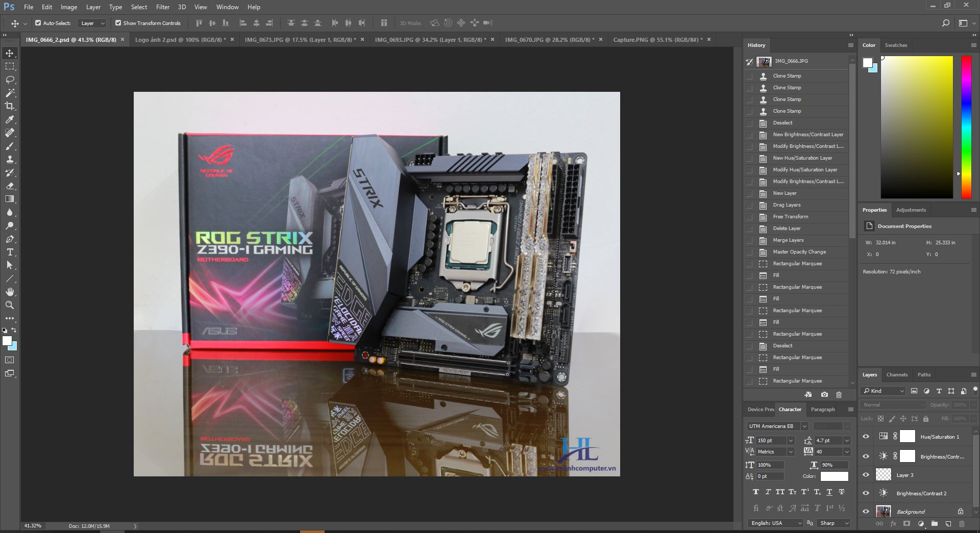
Task: Switch to the Paragraph tab
Action: [x=823, y=410]
